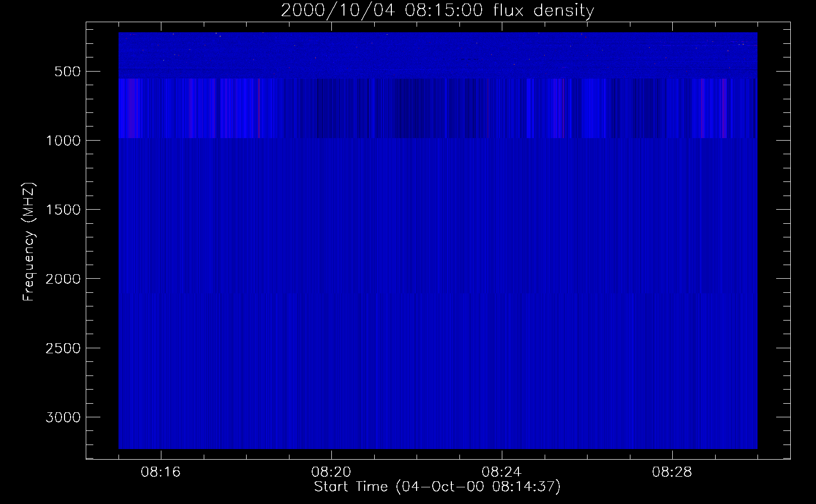Screen dimensions: 816x504
Task: Click the 500 frequency tick label
Action: tap(68, 72)
